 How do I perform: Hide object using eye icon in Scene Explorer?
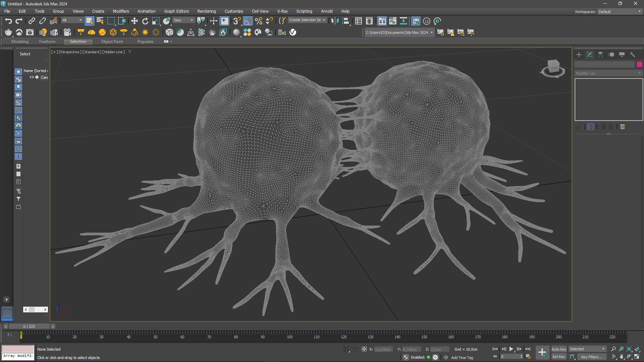click(32, 77)
